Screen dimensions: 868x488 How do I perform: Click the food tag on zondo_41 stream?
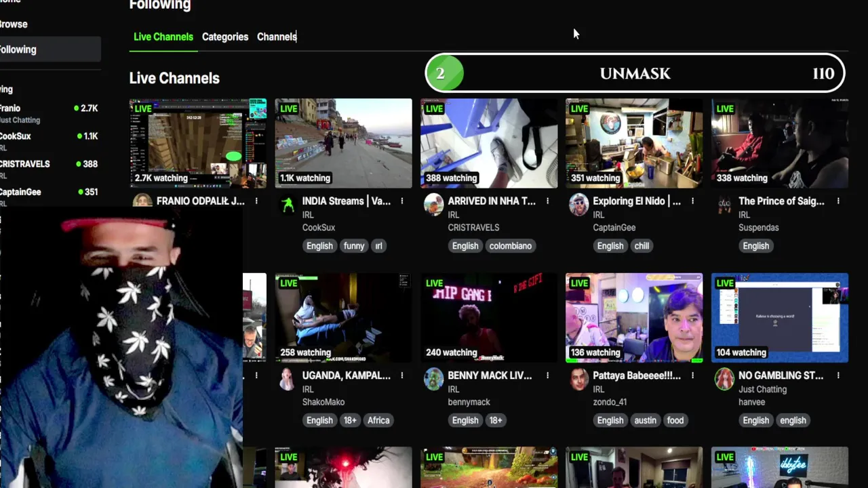tap(675, 420)
